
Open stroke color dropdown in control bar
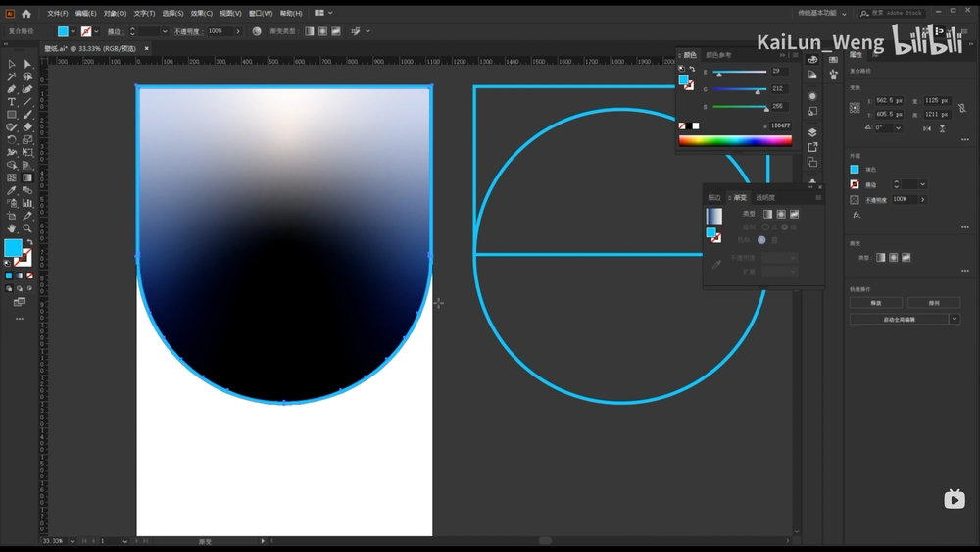coord(96,31)
